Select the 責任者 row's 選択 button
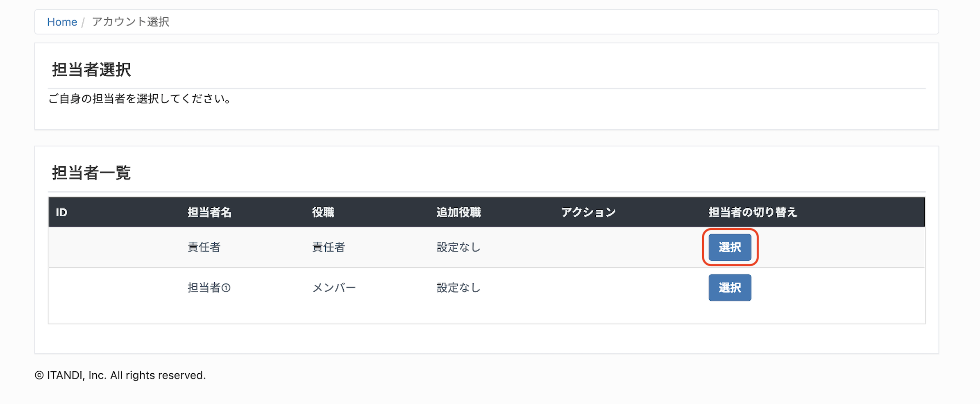 pos(730,247)
